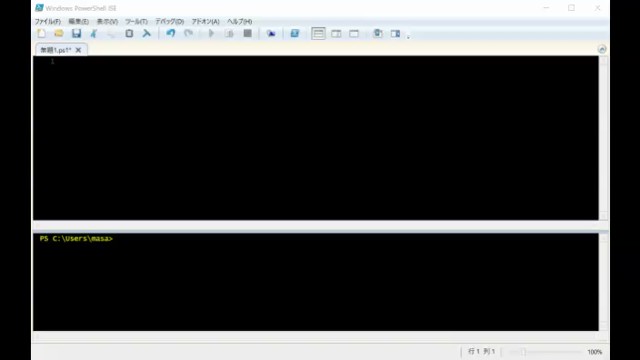Undo the last edit with the blue arrow
This screenshot has height=360, width=640.
171,33
